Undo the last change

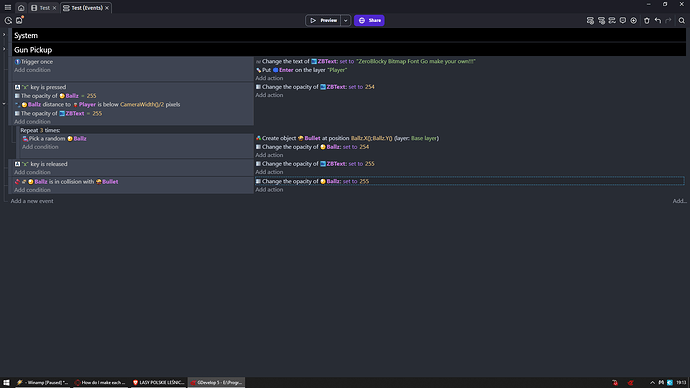(x=657, y=20)
